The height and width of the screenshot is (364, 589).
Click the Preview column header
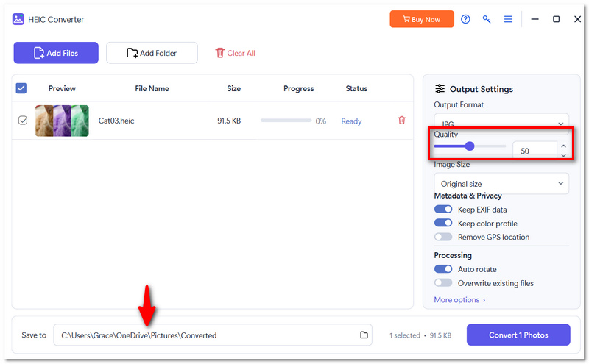(x=62, y=88)
